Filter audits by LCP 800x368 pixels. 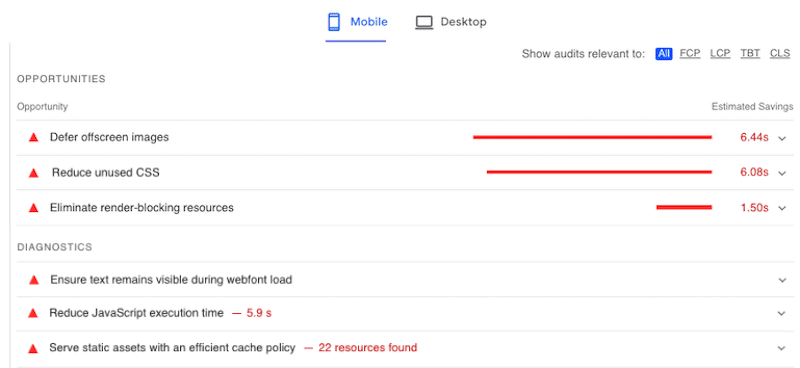720,54
